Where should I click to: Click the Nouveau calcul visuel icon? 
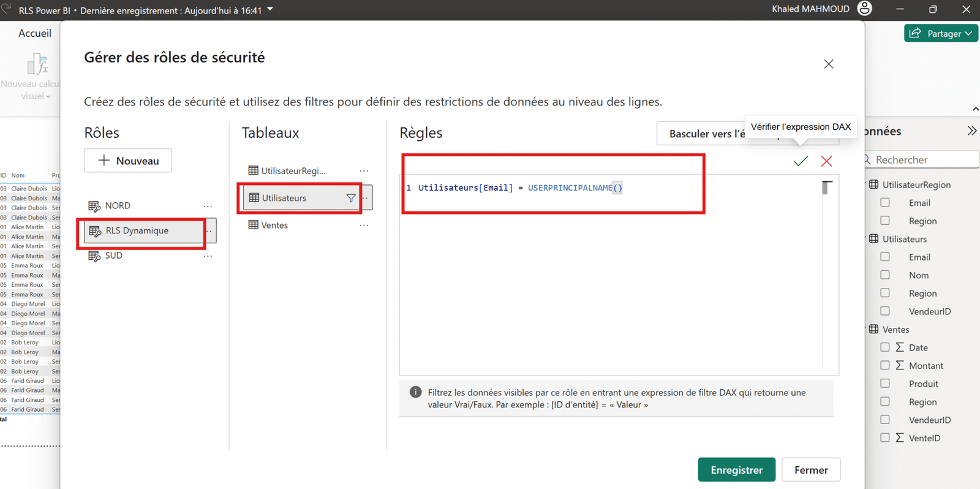pyautogui.click(x=37, y=64)
